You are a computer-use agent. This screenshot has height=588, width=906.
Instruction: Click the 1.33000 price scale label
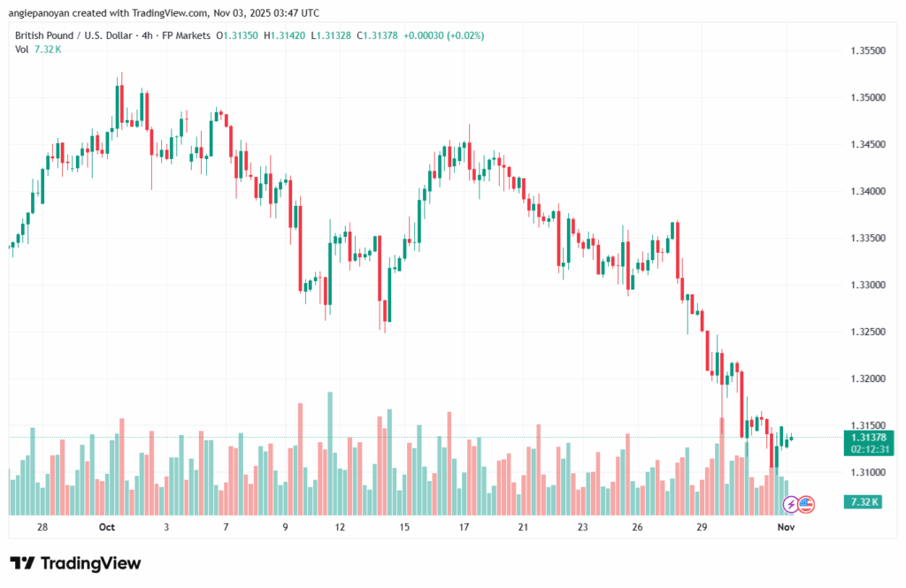(x=864, y=285)
